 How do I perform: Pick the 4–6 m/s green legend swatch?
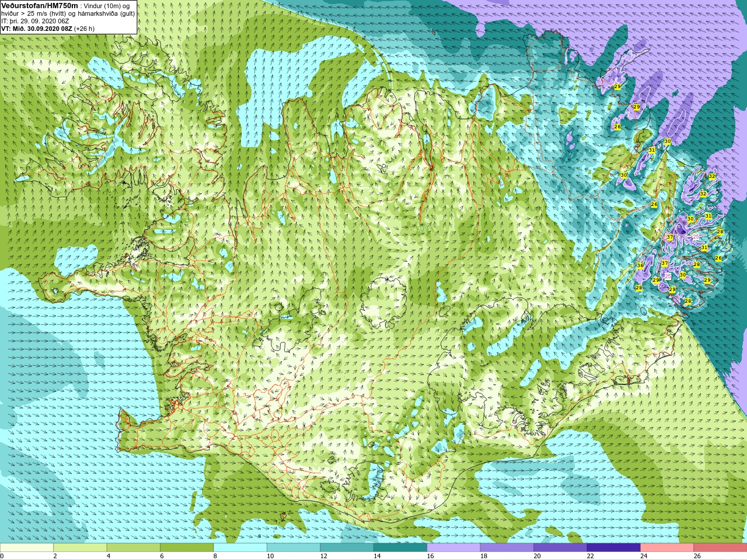click(x=134, y=548)
